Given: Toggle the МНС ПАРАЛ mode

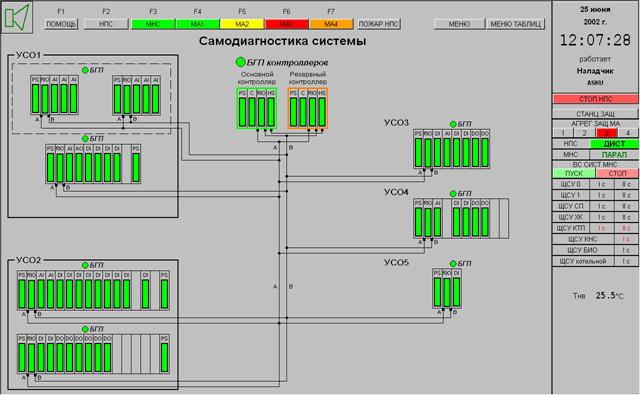Looking at the screenshot, I should click(614, 155).
